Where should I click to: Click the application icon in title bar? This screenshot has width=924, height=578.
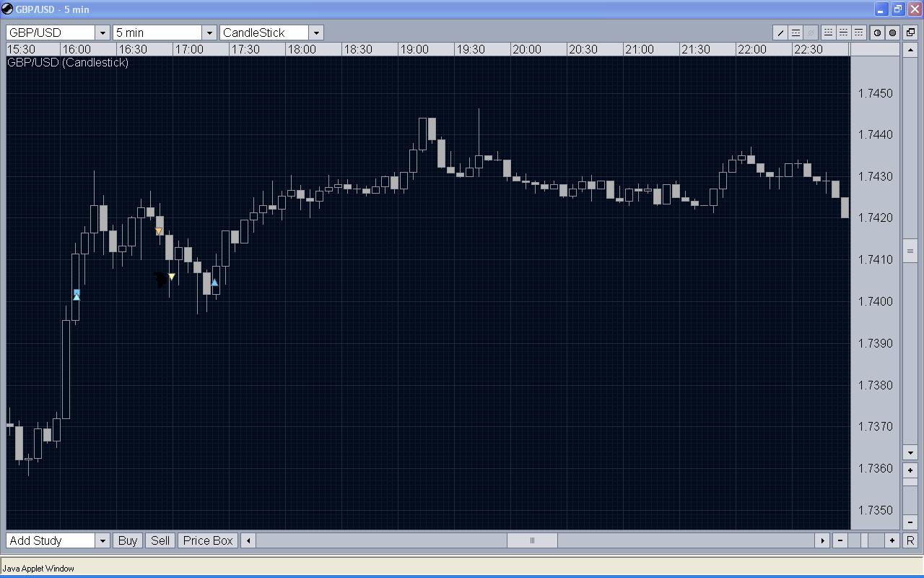(x=8, y=9)
